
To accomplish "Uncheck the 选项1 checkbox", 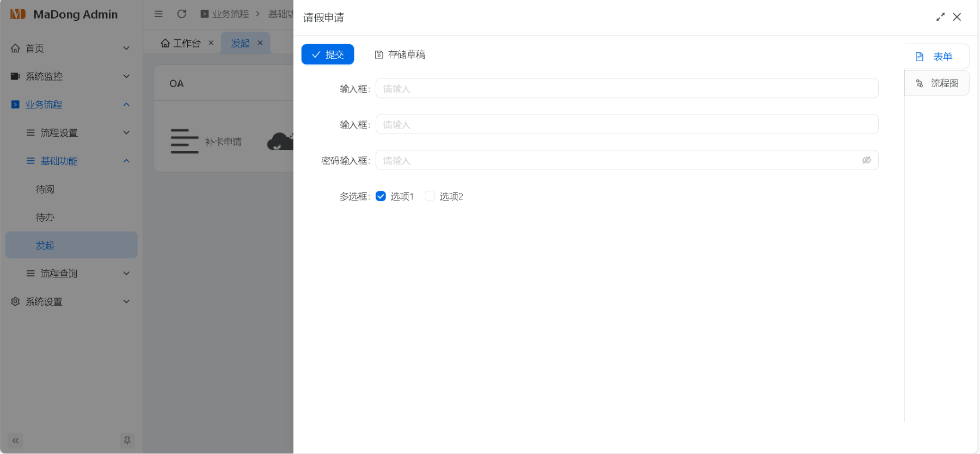I will tap(381, 196).
